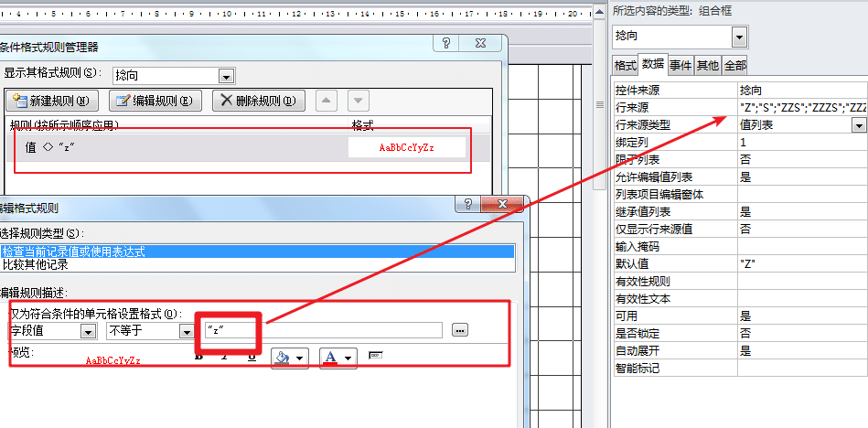Click the 输入掩码 property field
This screenshot has height=428, width=868.
pos(803,246)
